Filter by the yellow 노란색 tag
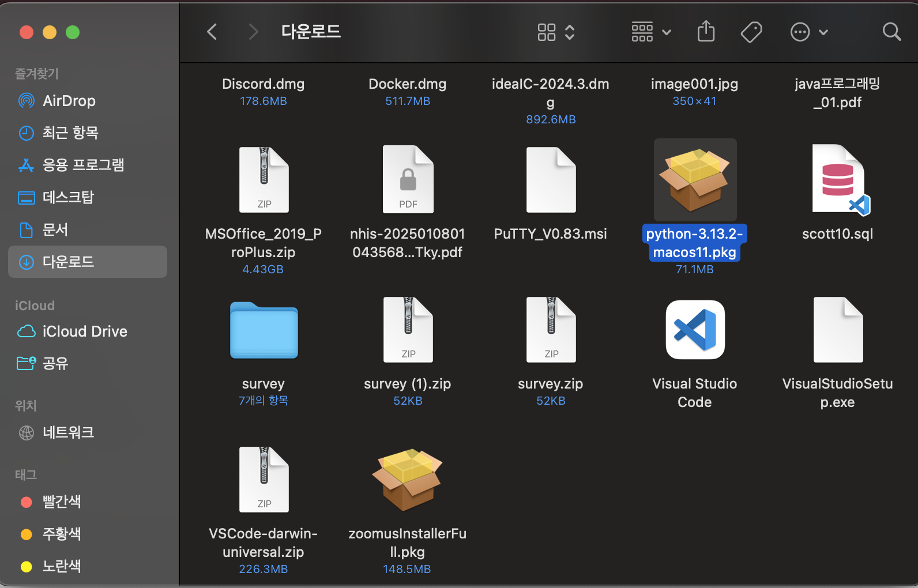Image resolution: width=918 pixels, height=588 pixels. [x=88, y=566]
